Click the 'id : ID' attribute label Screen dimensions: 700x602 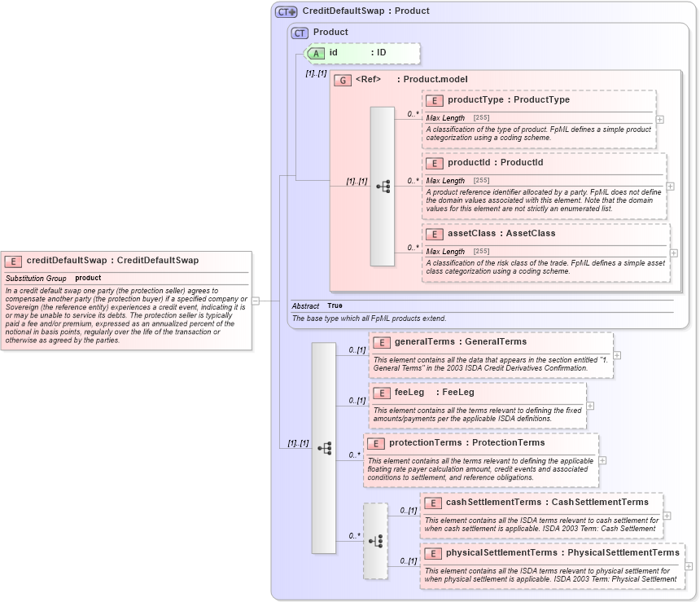pyautogui.click(x=357, y=53)
